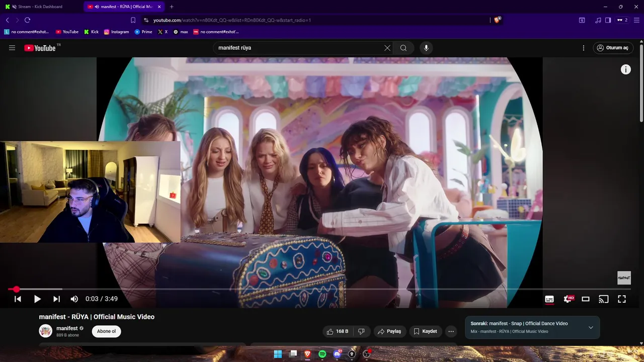Image resolution: width=644 pixels, height=362 pixels.
Task: Toggle the browser sidebar panel
Action: pyautogui.click(x=608, y=20)
